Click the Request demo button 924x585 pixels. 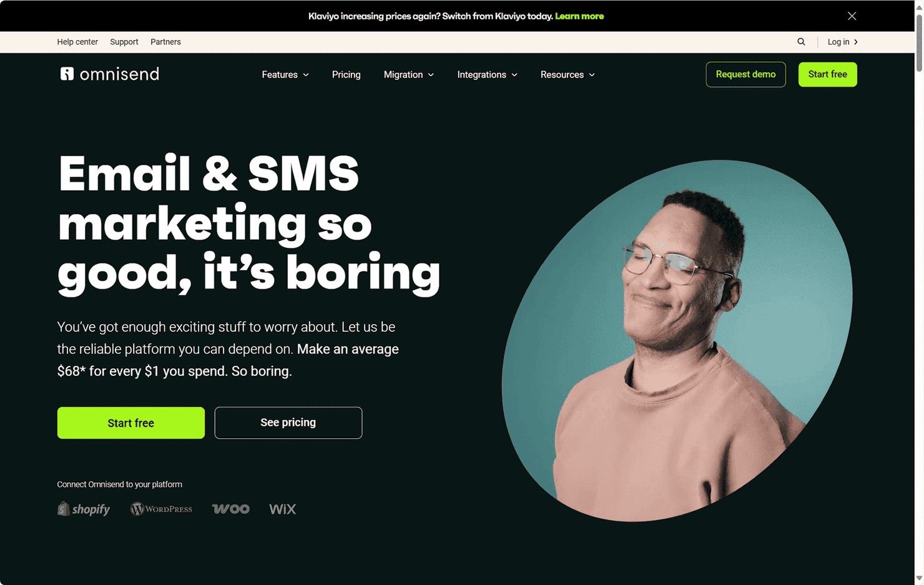[745, 74]
